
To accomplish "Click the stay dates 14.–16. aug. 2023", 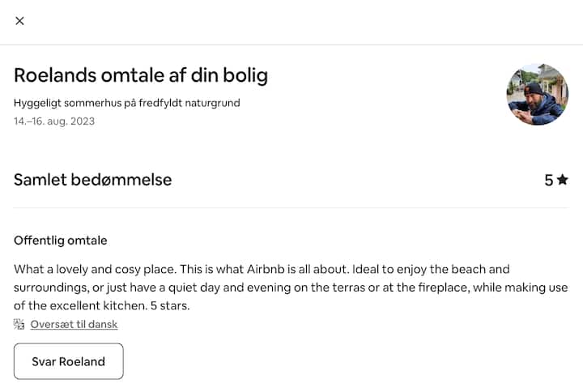I will pyautogui.click(x=54, y=121).
